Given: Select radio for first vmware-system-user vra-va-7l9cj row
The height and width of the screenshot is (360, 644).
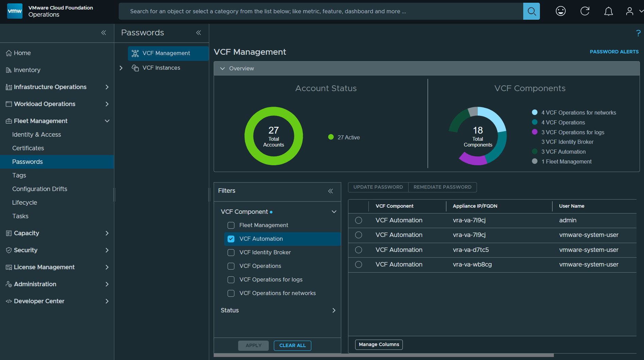Looking at the screenshot, I should (359, 235).
